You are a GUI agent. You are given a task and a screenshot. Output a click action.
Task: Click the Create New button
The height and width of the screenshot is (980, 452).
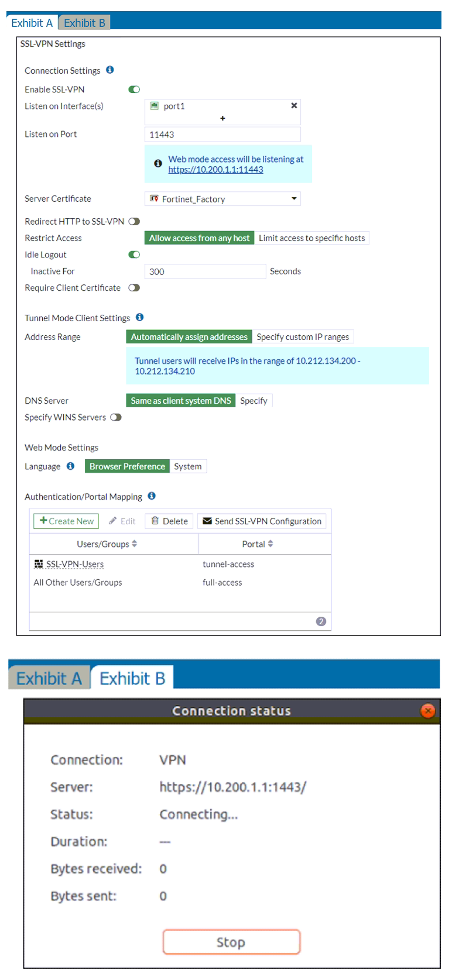[x=66, y=521]
